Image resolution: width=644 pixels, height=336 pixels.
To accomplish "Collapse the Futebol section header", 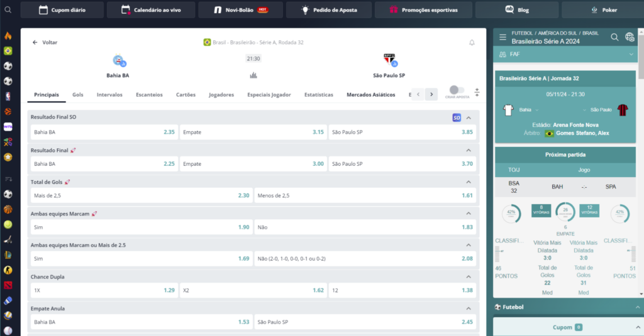I will [x=638, y=307].
